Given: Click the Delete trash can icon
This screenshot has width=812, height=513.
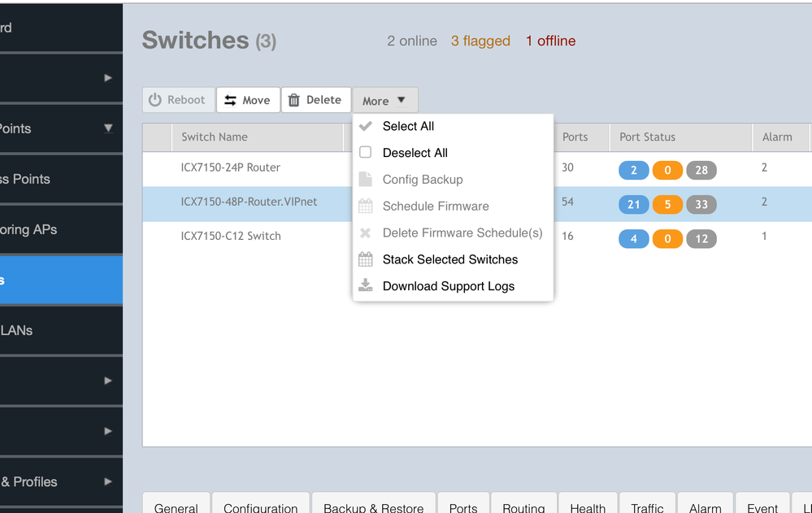Looking at the screenshot, I should pos(294,100).
